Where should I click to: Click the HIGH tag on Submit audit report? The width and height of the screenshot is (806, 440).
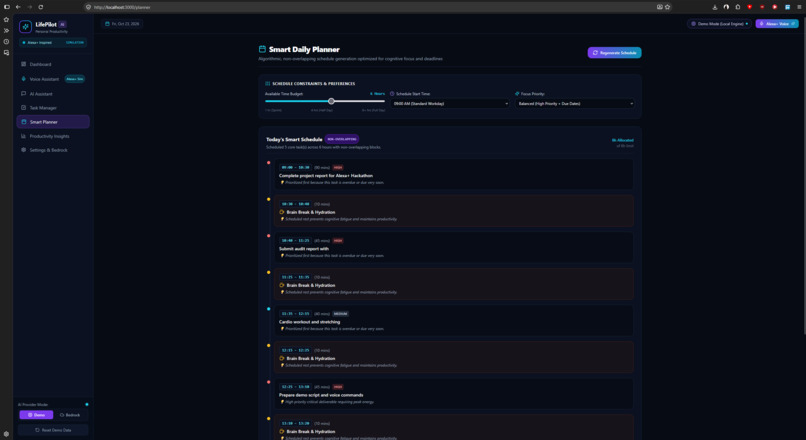tap(338, 241)
